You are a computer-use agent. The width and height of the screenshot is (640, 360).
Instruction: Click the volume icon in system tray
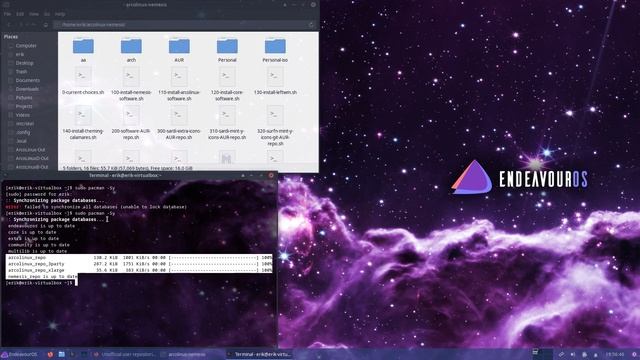(x=573, y=354)
